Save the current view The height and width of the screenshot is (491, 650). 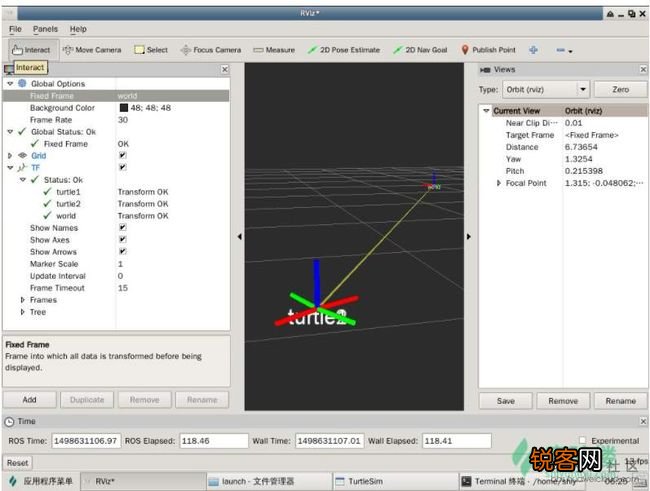(x=506, y=401)
